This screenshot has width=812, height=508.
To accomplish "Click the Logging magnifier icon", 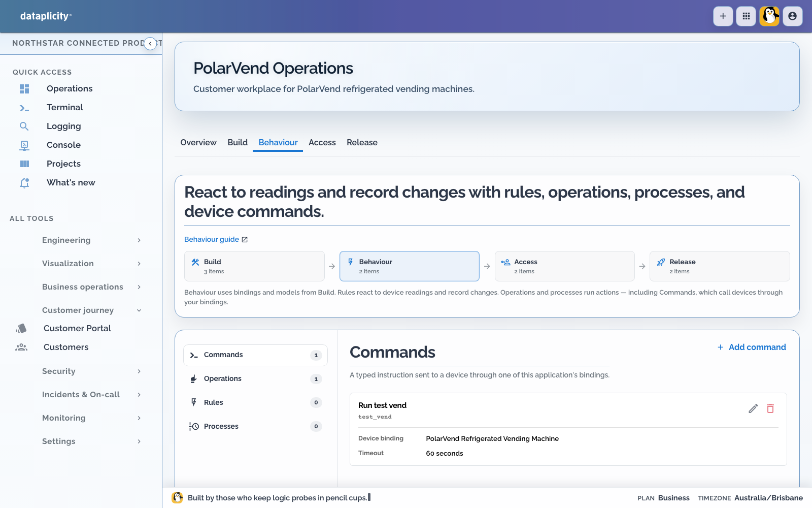I will (24, 126).
